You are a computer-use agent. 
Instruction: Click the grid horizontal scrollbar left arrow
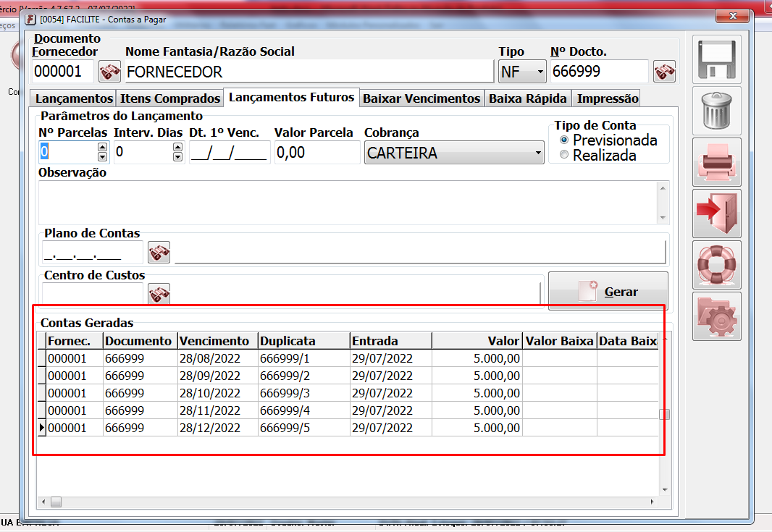[x=43, y=502]
